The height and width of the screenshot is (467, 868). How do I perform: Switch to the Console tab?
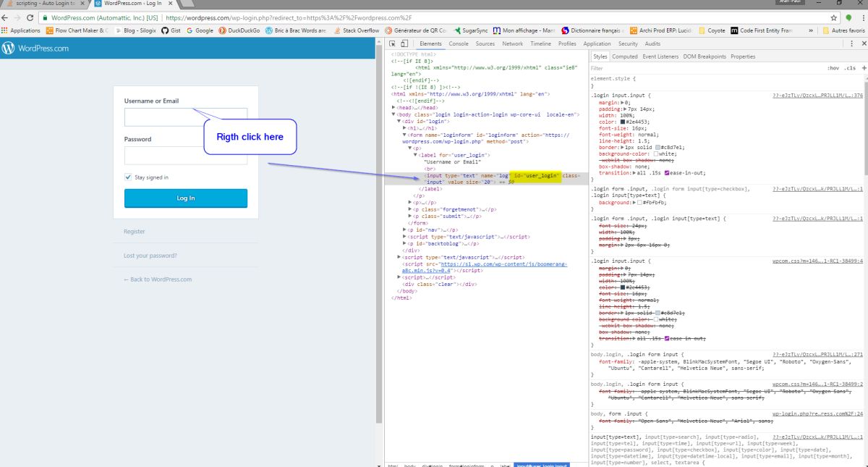[459, 44]
